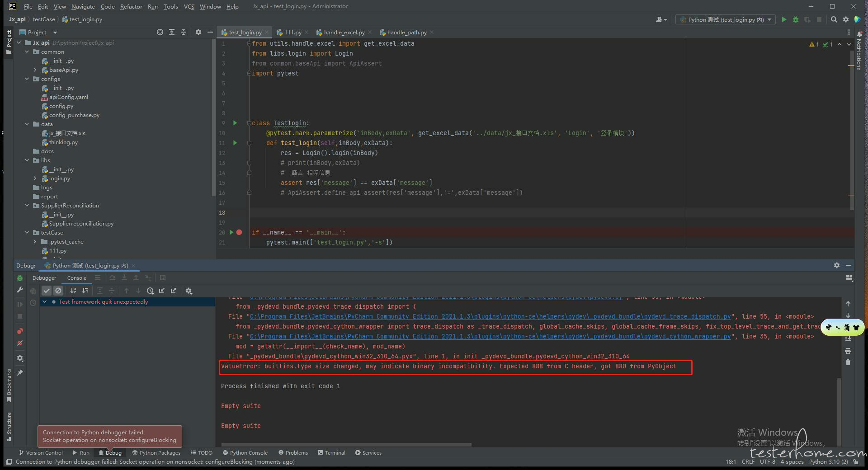Jump to next highlighted error arrow
Viewport: 868px width, 470px height.
click(x=849, y=44)
